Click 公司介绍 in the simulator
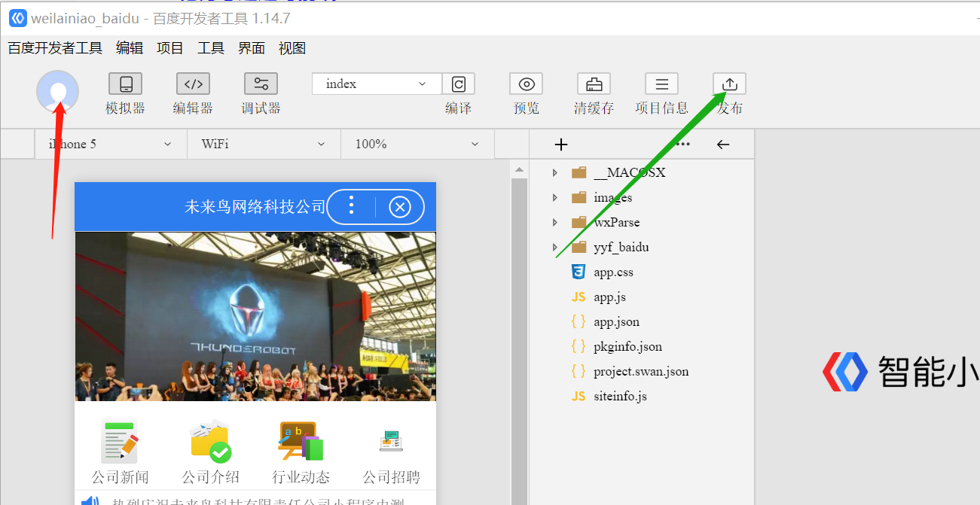The height and width of the screenshot is (505, 980). [x=210, y=452]
